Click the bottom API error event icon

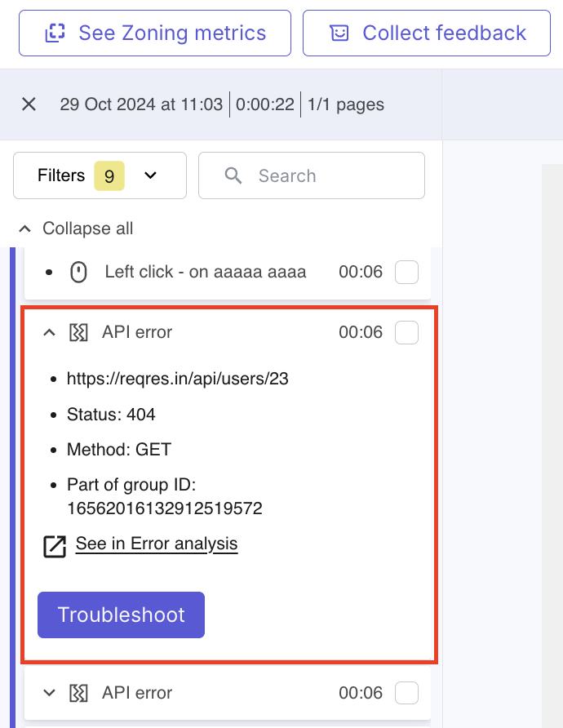coord(79,692)
